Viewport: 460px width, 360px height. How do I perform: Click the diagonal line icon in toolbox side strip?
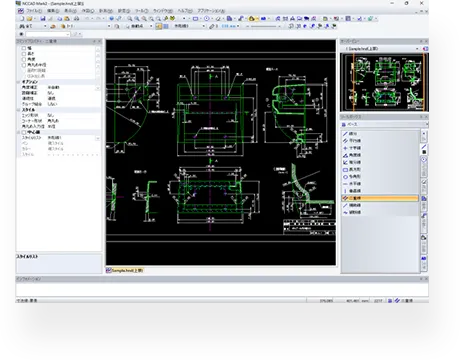[424, 147]
